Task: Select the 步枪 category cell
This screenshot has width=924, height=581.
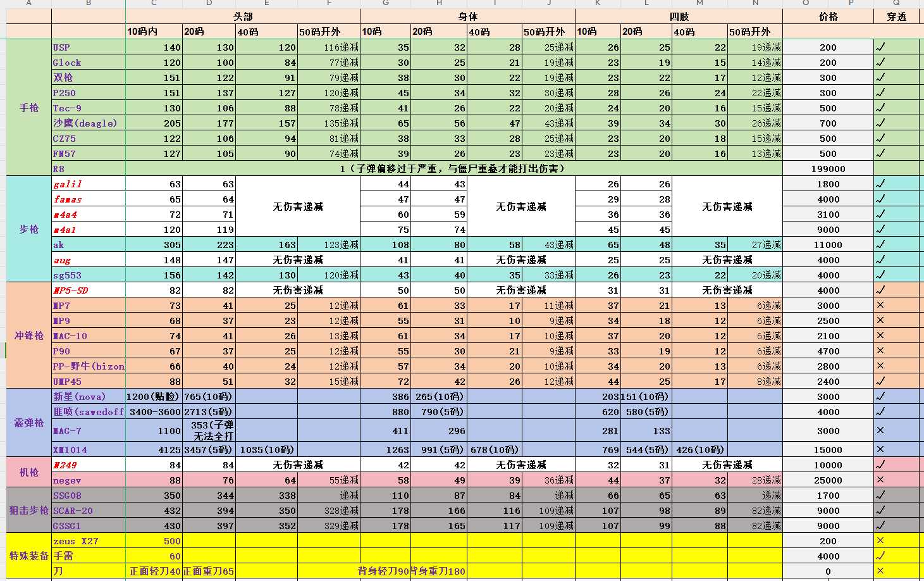Action: [29, 229]
